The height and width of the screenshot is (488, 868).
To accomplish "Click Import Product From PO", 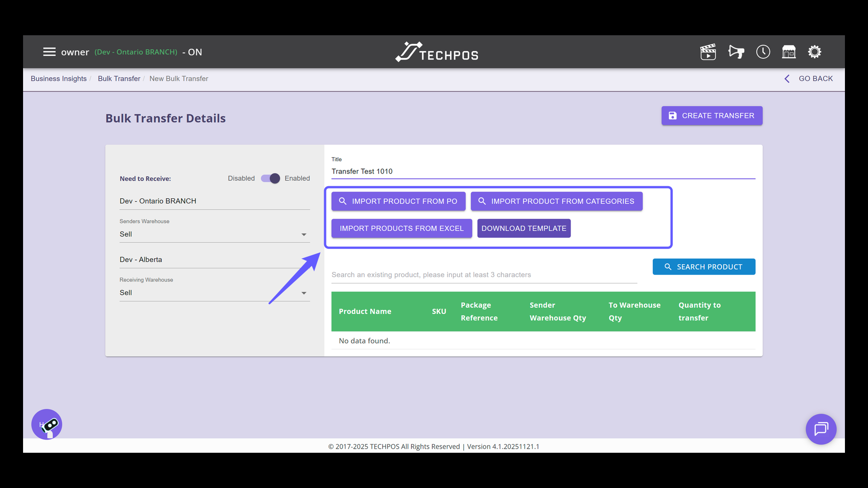I will tap(398, 202).
